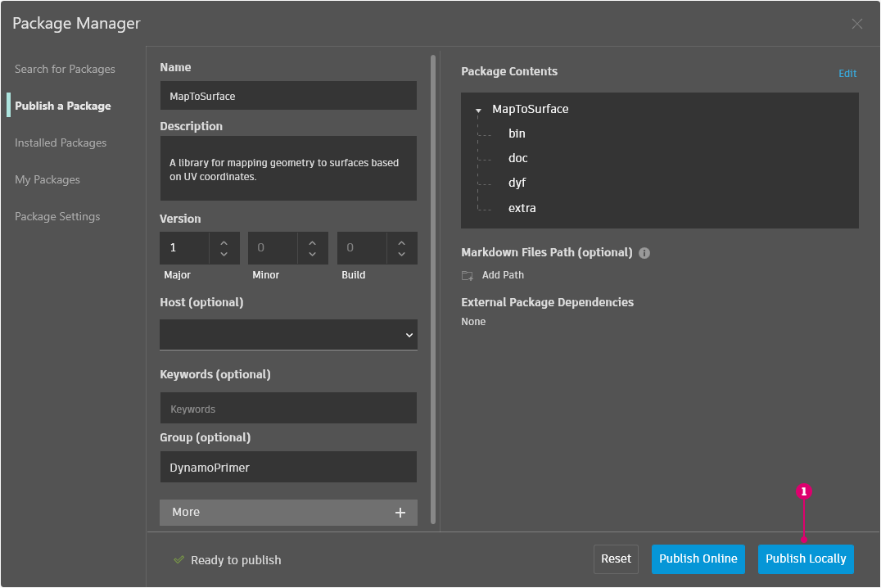Increase the Major version number
The image size is (881, 588).
224,242
